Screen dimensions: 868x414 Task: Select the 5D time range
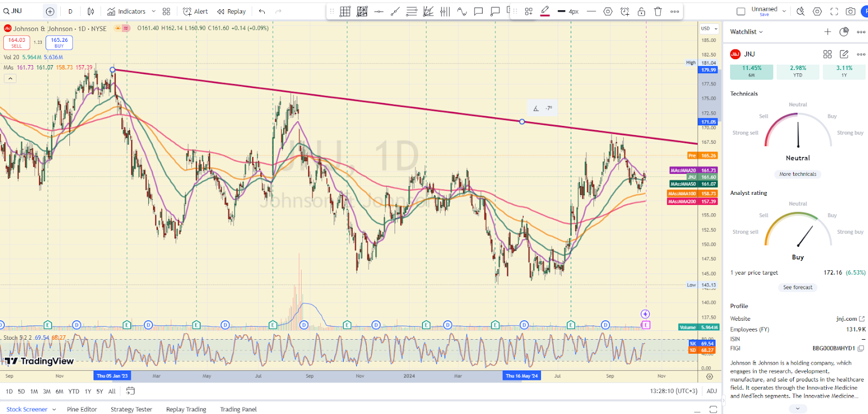coord(21,391)
